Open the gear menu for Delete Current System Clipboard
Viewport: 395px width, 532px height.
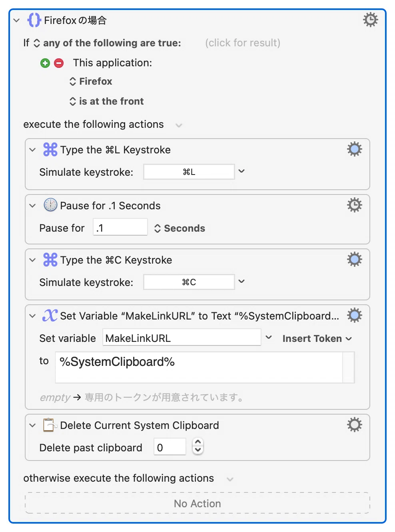pyautogui.click(x=354, y=425)
